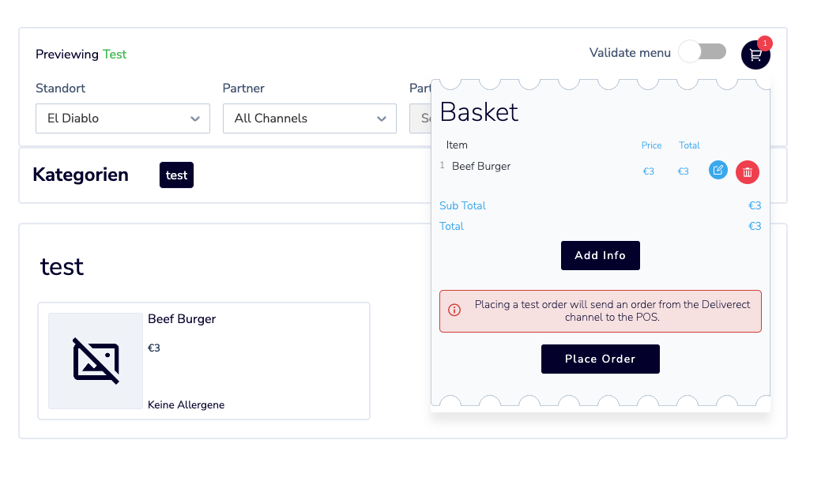
Task: Click the Sub Total line
Action: point(601,205)
